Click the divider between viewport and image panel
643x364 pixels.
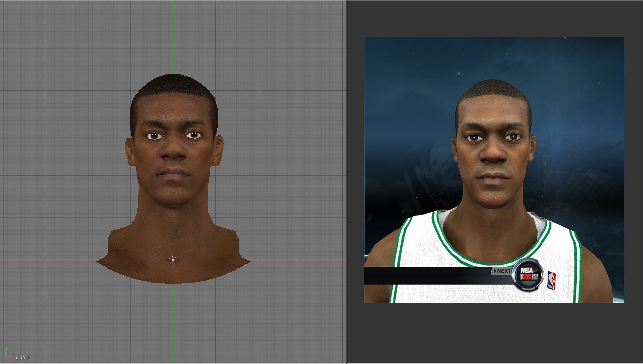(x=347, y=182)
